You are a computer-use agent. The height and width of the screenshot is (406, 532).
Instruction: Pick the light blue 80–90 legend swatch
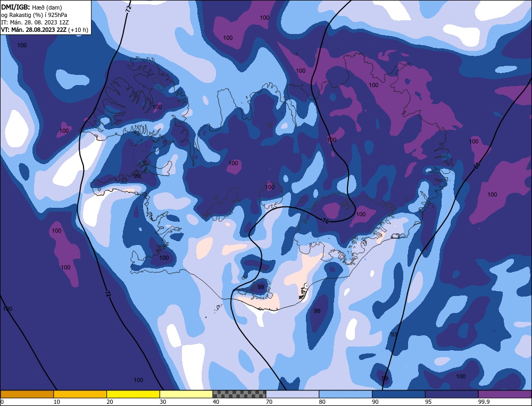(345, 394)
